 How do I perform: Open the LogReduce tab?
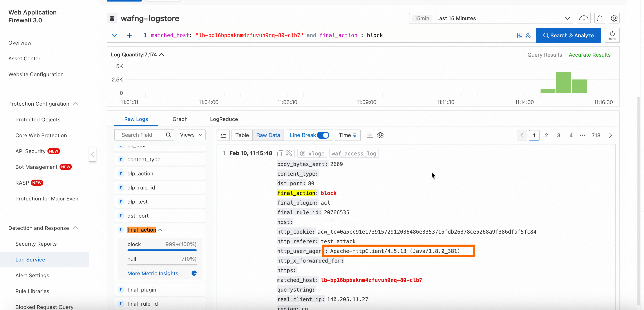pos(224,119)
